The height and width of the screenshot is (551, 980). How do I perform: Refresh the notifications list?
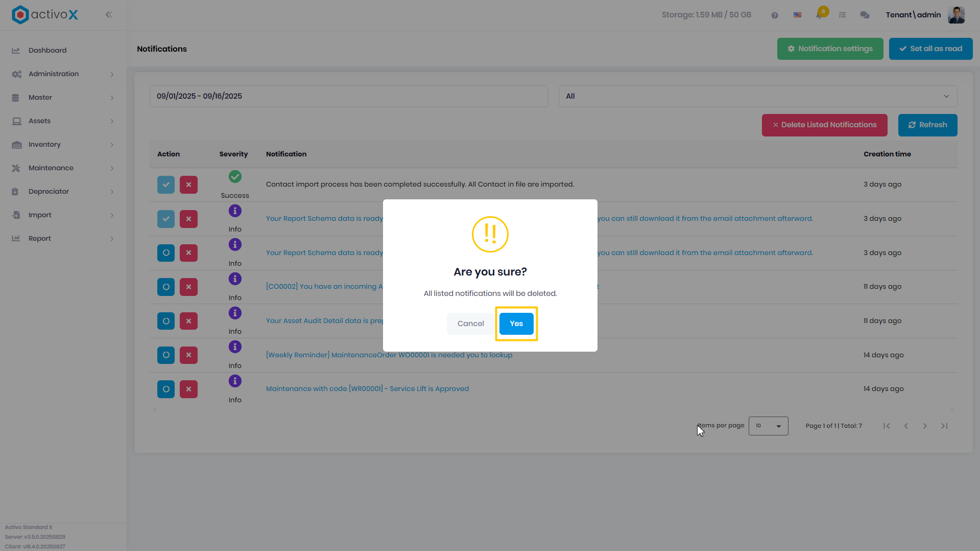point(927,125)
